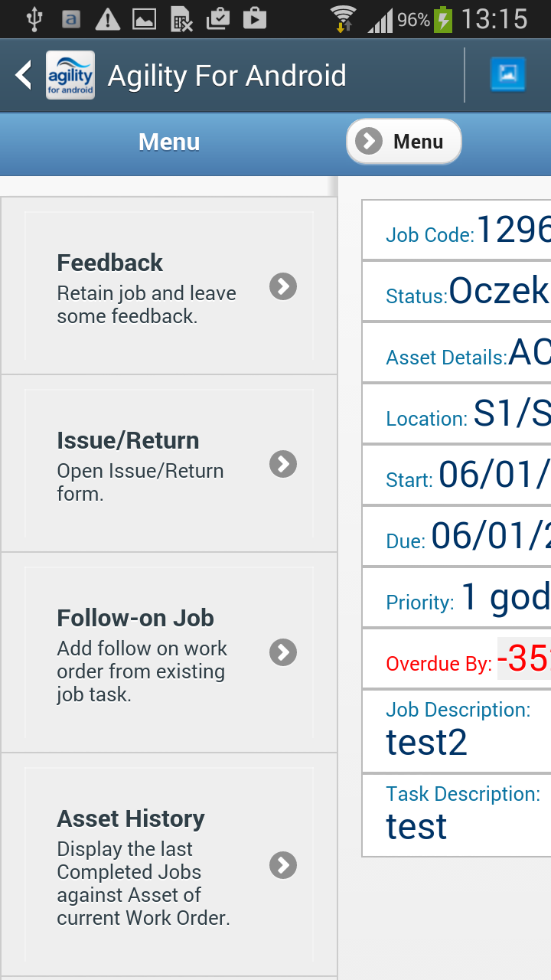Tap the Overdue By value in red
Viewport: 551px width, 980px height.
523,658
